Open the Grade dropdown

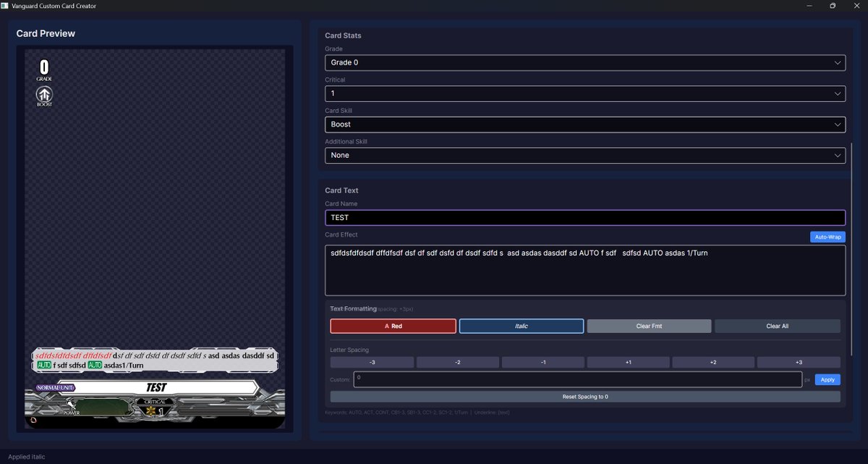[584, 62]
